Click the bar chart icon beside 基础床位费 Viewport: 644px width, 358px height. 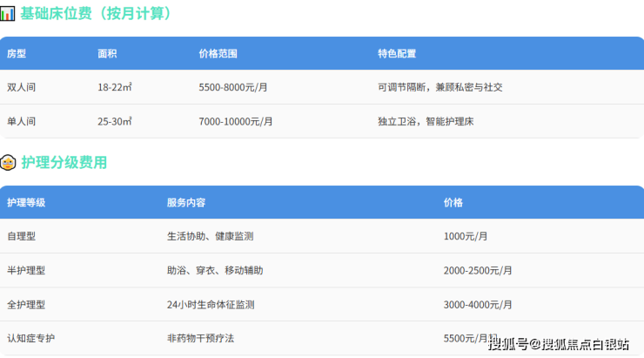[8, 14]
